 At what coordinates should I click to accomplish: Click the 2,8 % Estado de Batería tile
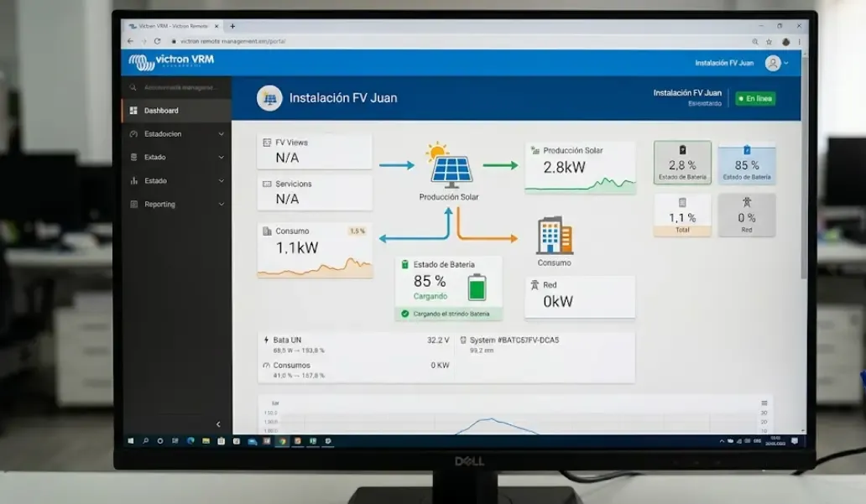[682, 163]
